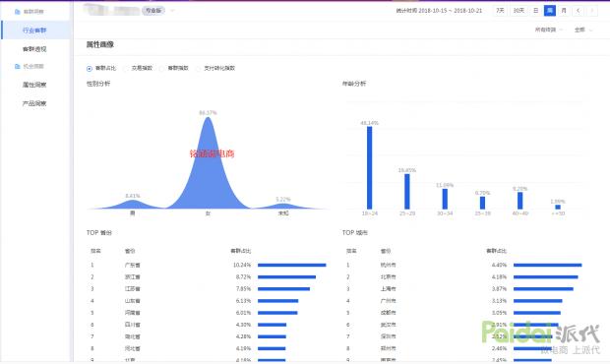Go to next period with right chevron
Viewport: 610px width, 364px height.
[x=592, y=11]
